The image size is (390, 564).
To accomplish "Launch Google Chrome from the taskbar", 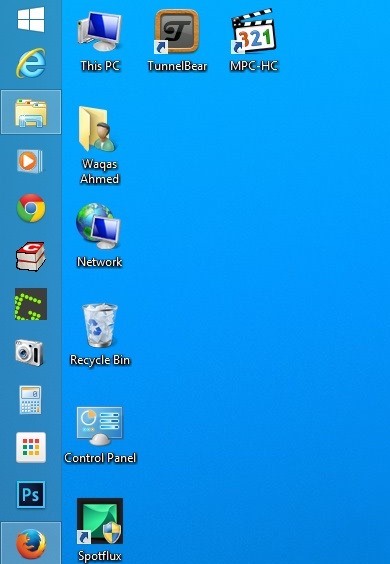I will 31,208.
